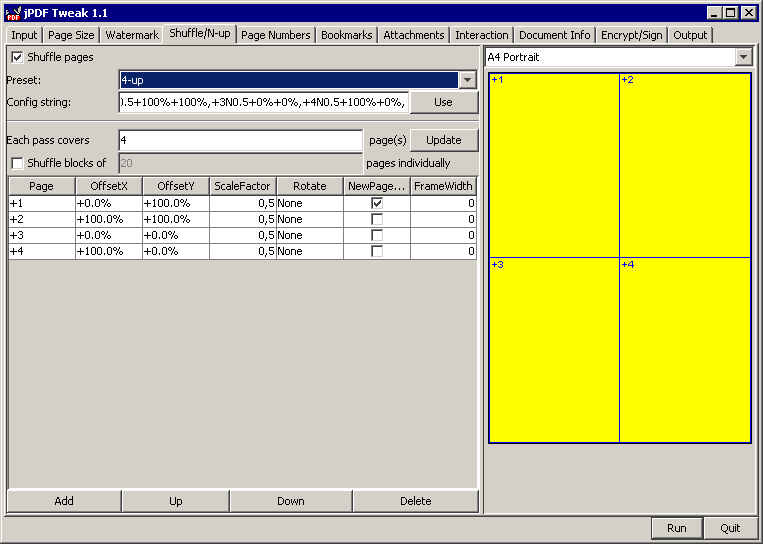Sort by the ScaleFactor column header
763x544 pixels.
(x=243, y=186)
